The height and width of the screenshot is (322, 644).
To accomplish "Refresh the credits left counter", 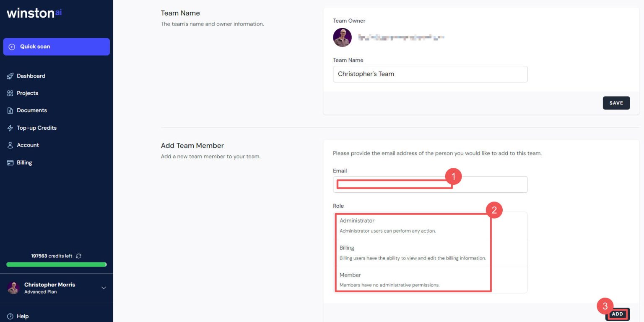I will click(x=79, y=256).
